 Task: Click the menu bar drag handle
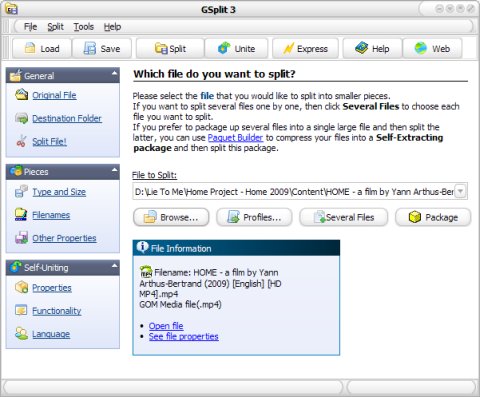tap(5, 26)
